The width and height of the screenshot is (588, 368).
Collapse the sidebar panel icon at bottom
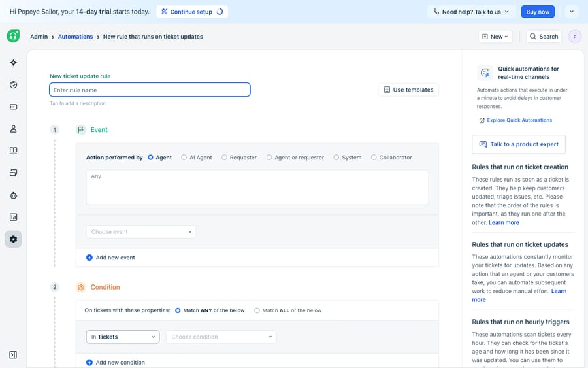[x=13, y=355]
